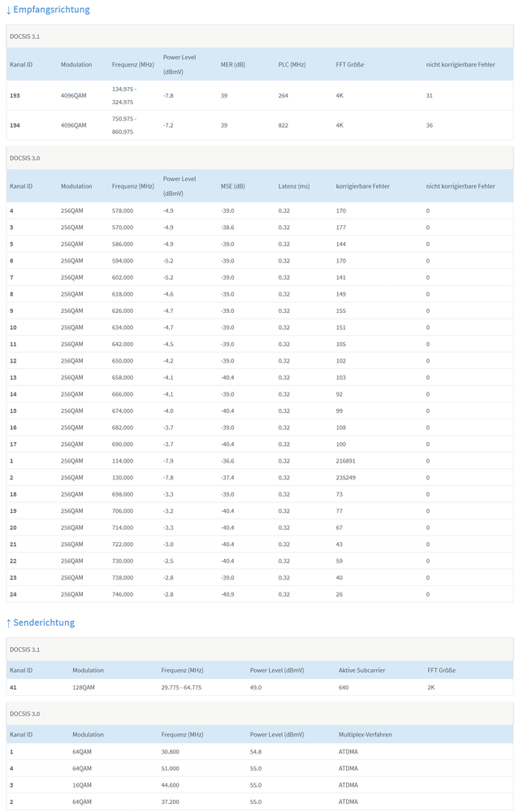
Task: Select frequency 114.000 cell
Action: 123,461
